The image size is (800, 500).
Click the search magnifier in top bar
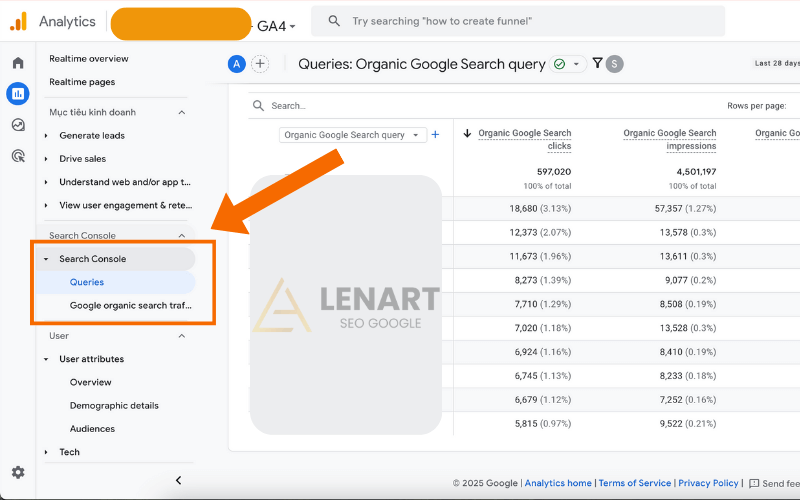[x=334, y=21]
